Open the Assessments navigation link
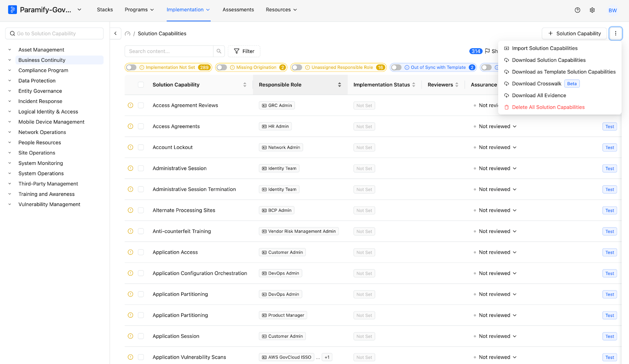629x364 pixels. 238,9
